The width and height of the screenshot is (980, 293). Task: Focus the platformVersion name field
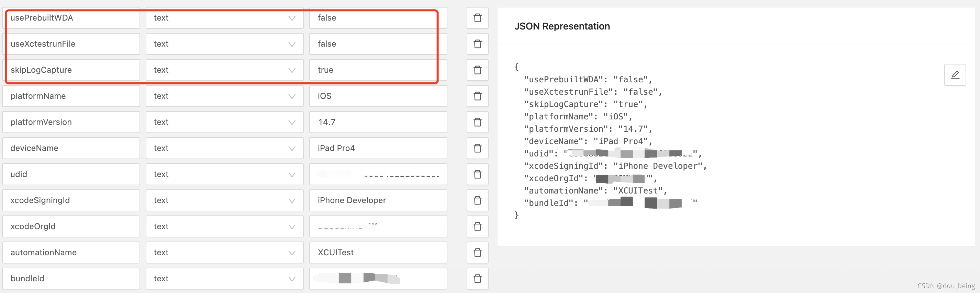(x=71, y=122)
